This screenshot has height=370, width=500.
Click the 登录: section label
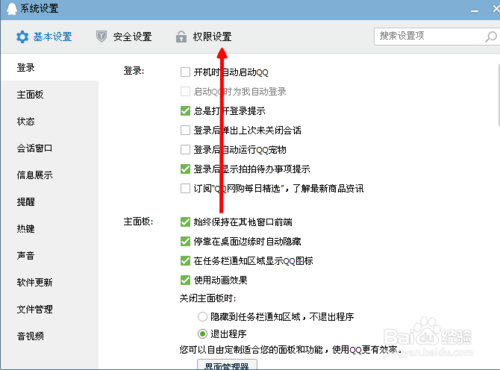point(134,71)
